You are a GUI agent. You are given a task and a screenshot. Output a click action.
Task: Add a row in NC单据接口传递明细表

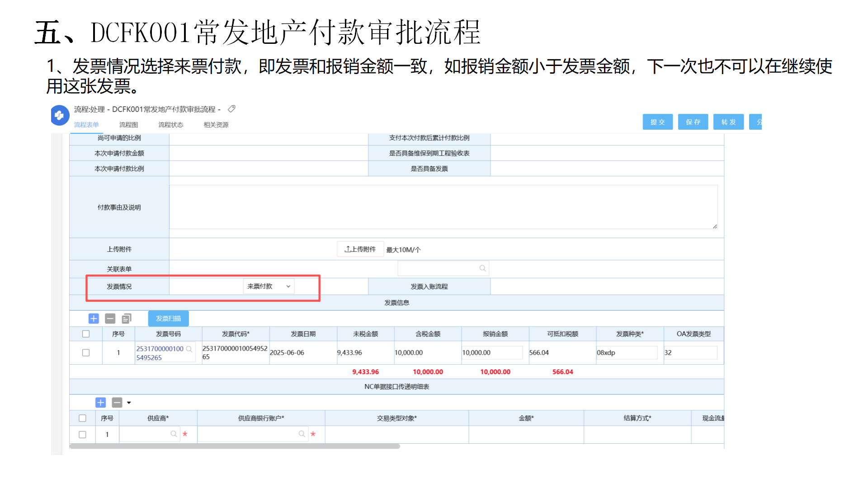(x=100, y=402)
